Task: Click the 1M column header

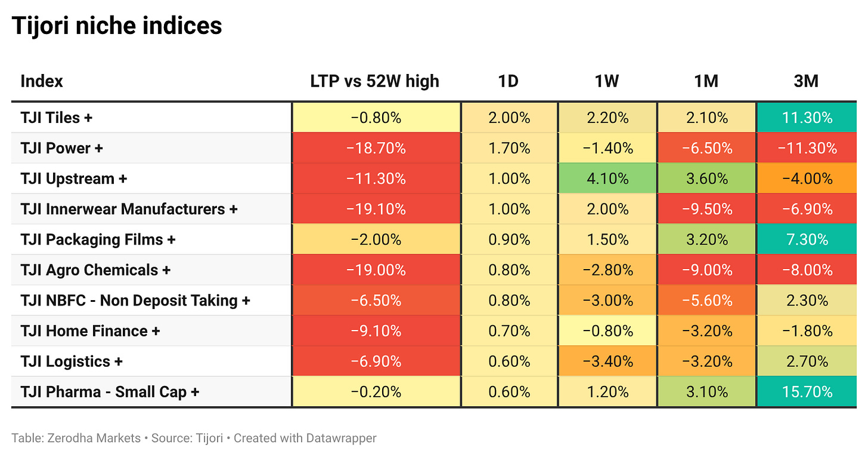Action: pos(706,81)
